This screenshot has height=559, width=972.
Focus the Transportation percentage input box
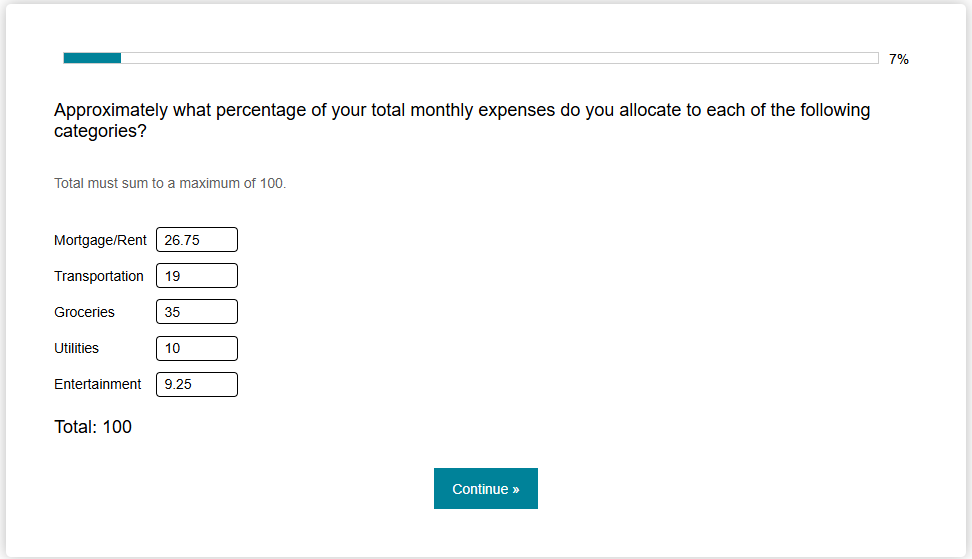click(197, 276)
